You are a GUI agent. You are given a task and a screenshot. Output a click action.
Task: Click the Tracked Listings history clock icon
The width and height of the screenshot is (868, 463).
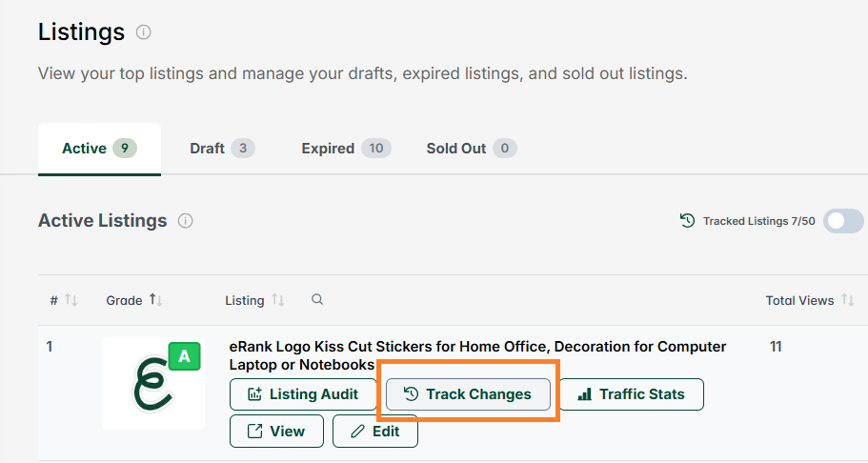pyautogui.click(x=687, y=220)
